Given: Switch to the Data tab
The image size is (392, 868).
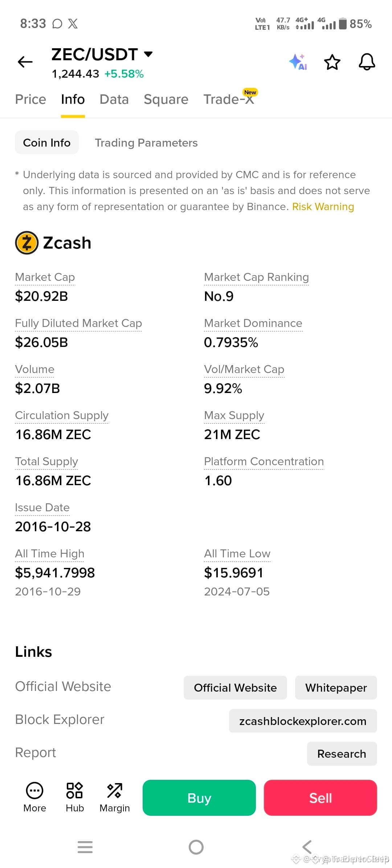Looking at the screenshot, I should (114, 99).
